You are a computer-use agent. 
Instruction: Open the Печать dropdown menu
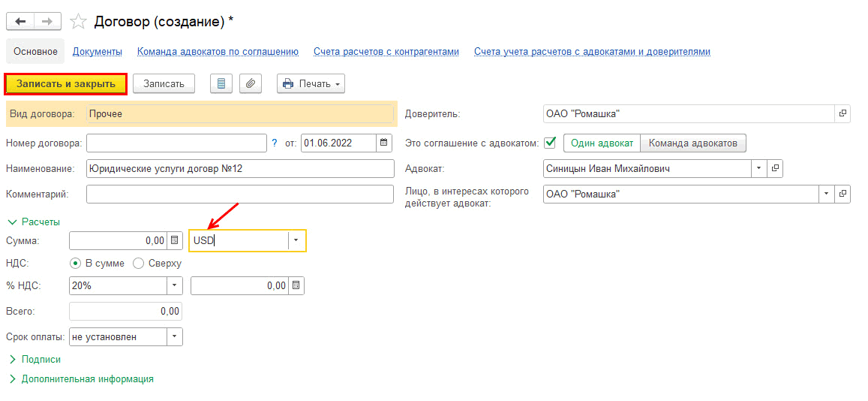point(311,83)
